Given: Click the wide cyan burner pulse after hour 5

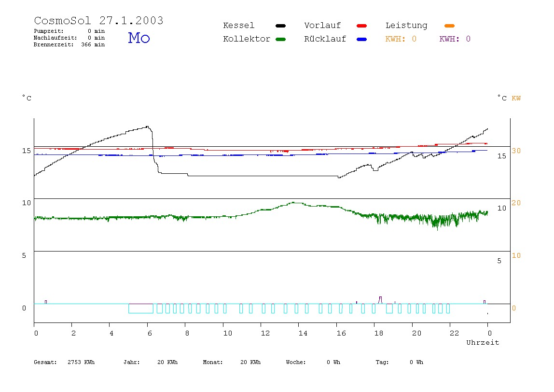Looking at the screenshot, I should (x=140, y=308).
